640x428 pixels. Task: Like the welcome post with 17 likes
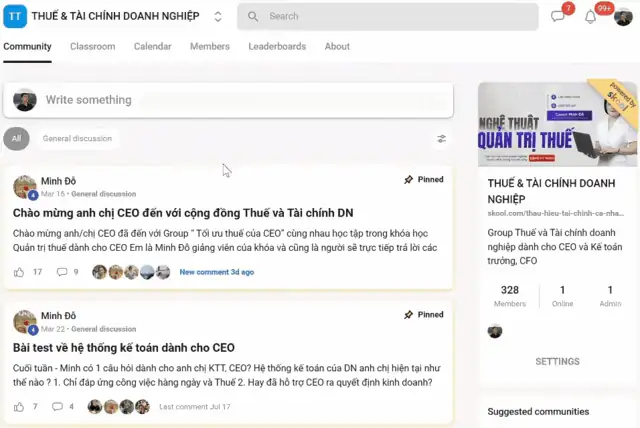(19, 272)
